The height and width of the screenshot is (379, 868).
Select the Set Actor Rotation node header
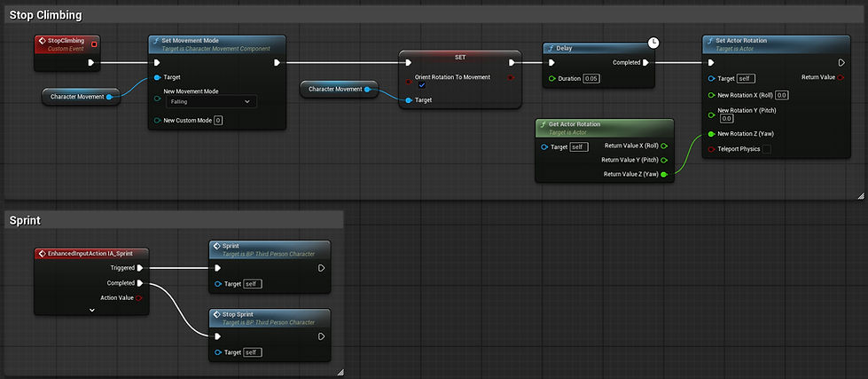click(x=776, y=44)
